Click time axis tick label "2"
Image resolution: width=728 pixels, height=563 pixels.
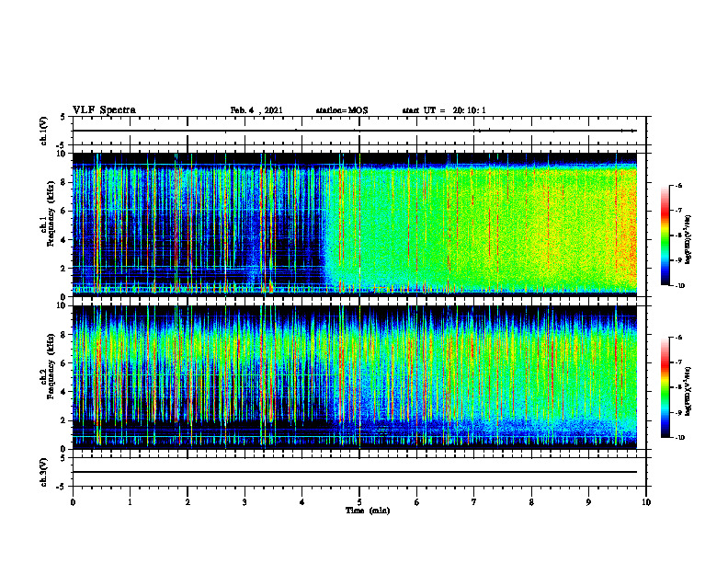[188, 502]
